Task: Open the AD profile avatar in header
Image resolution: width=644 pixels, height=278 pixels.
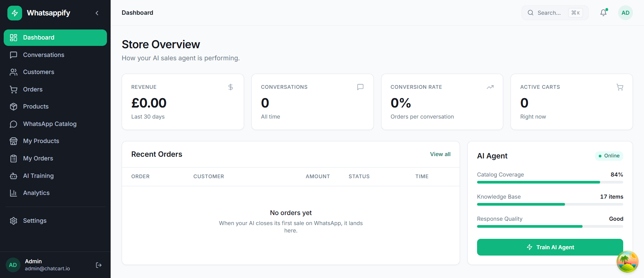Action: pyautogui.click(x=625, y=13)
